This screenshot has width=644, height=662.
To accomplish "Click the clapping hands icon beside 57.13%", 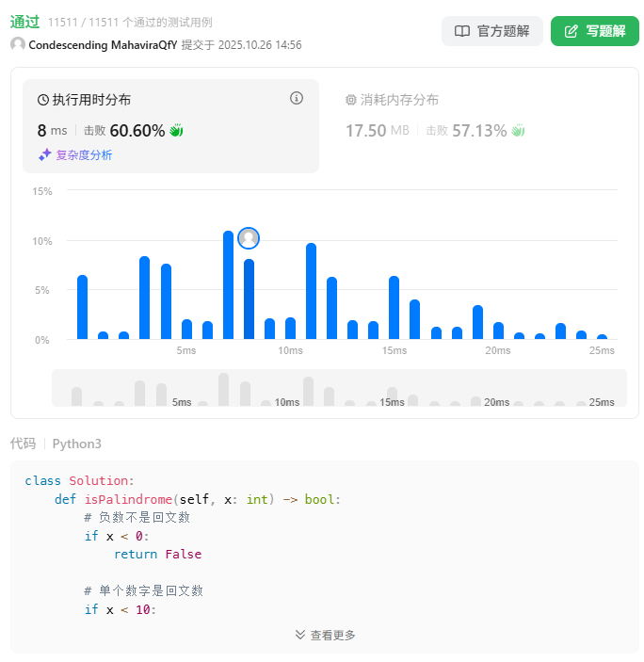I will tap(517, 131).
